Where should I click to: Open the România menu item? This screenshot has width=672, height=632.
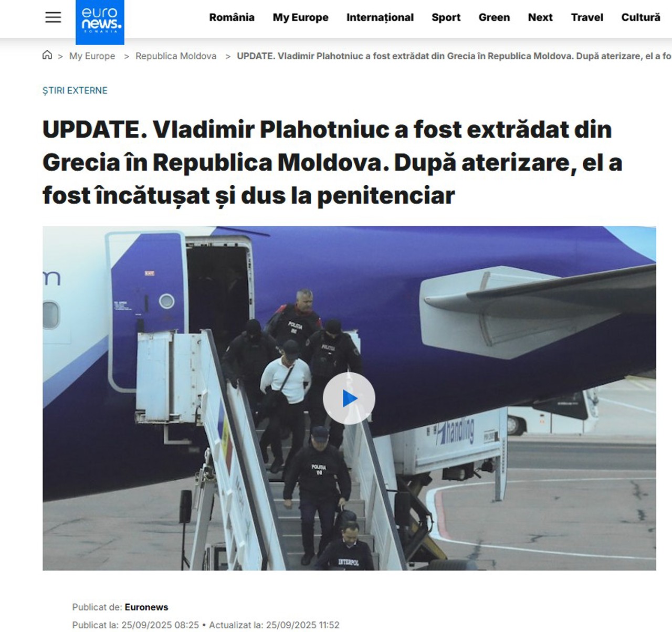(x=232, y=17)
